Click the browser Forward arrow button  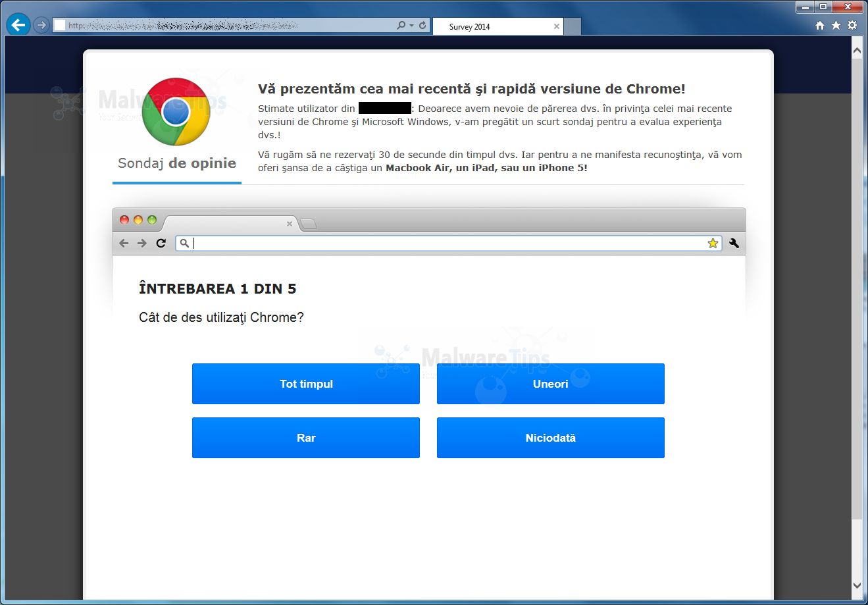click(41, 25)
